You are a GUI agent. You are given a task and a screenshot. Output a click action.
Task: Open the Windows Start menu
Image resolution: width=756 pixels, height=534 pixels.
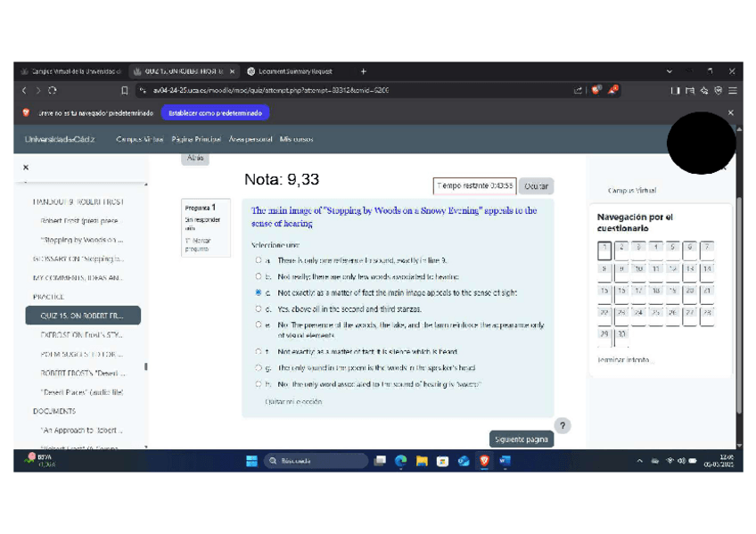(x=251, y=461)
